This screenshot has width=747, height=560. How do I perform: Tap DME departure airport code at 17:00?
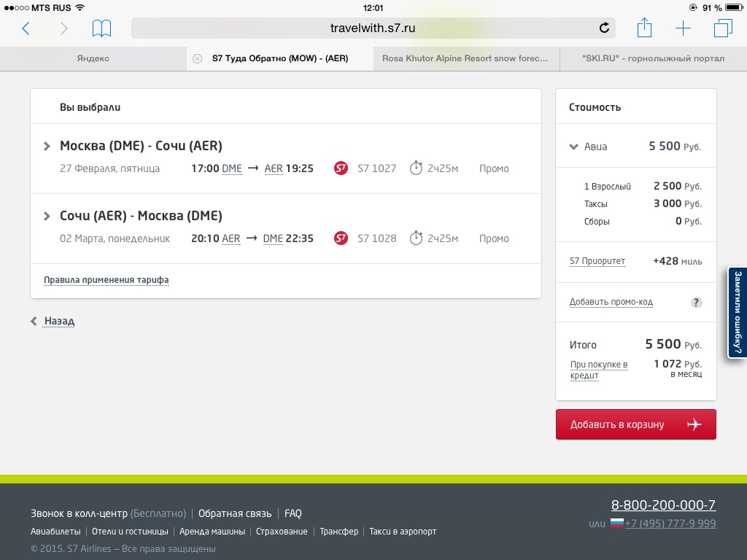(232, 168)
